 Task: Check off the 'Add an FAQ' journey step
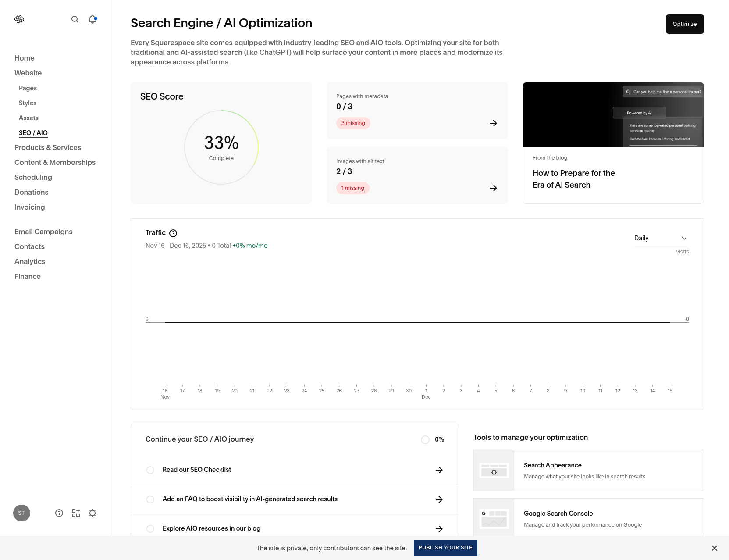pyautogui.click(x=150, y=499)
